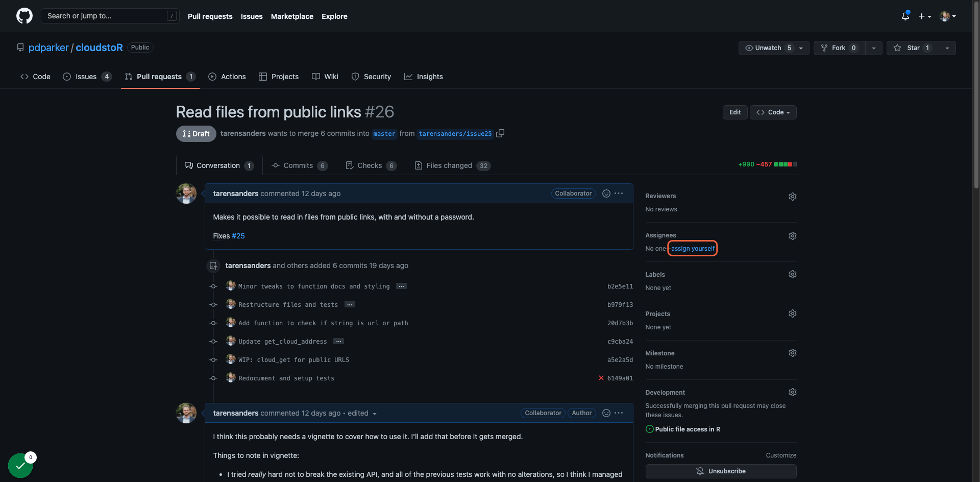
Task: Open Labels settings gear
Action: 792,274
